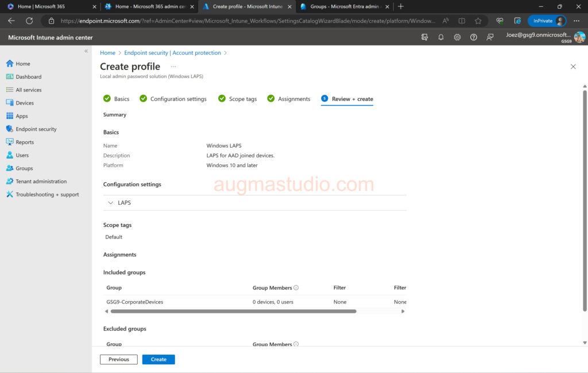Click the help question mark icon

coord(474,37)
